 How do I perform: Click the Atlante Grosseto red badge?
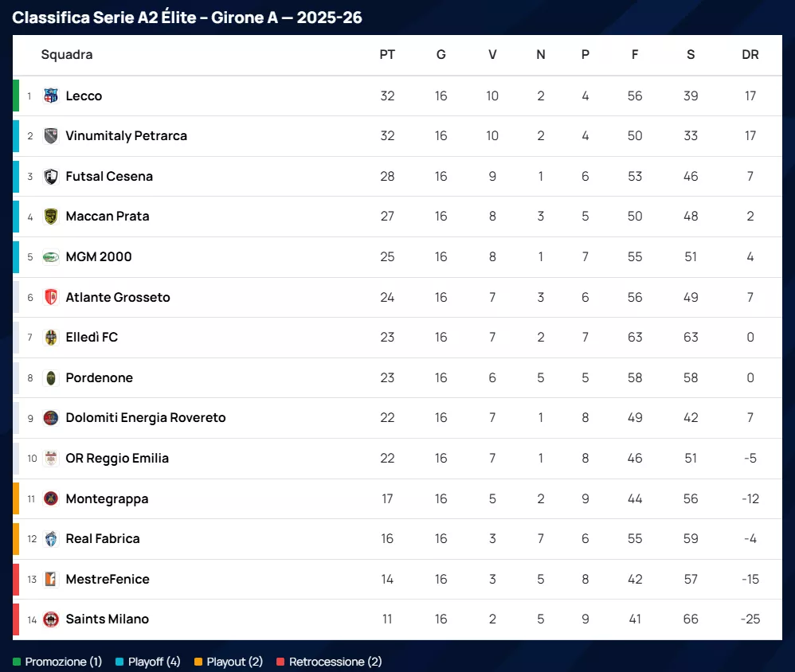(51, 297)
